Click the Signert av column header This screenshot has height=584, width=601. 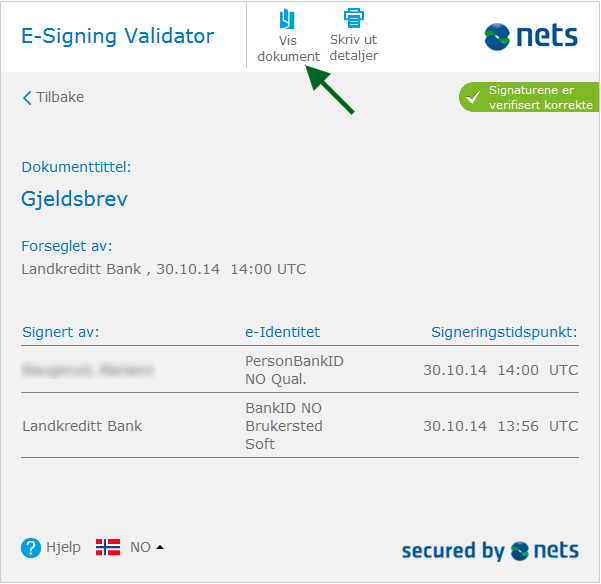(60, 332)
